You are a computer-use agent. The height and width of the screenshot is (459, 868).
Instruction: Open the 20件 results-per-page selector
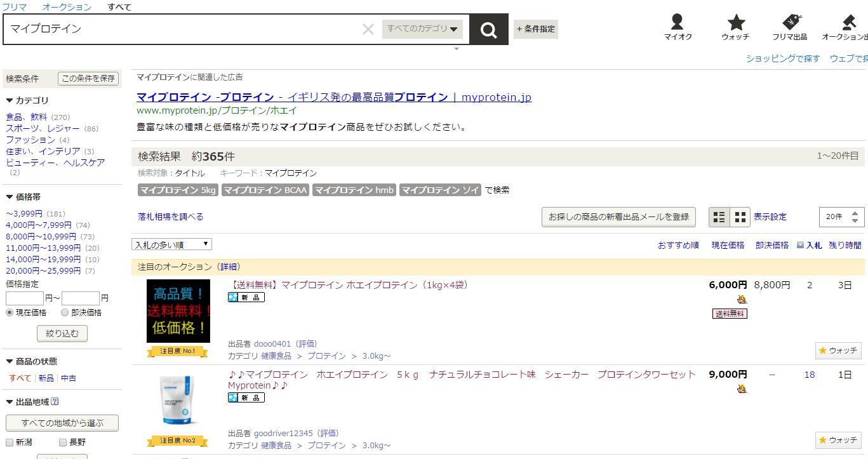pos(842,217)
